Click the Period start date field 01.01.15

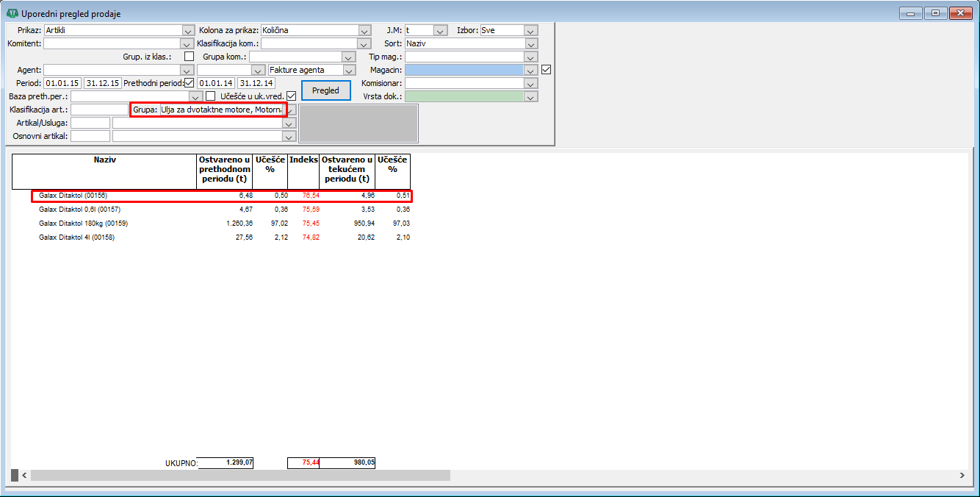pyautogui.click(x=62, y=83)
